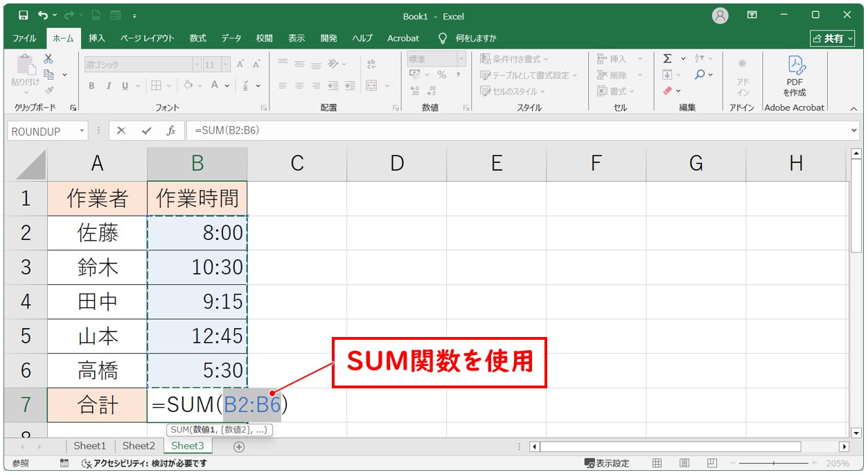Open the Data (データ) ribbon tab
Image resolution: width=868 pixels, height=475 pixels.
231,38
